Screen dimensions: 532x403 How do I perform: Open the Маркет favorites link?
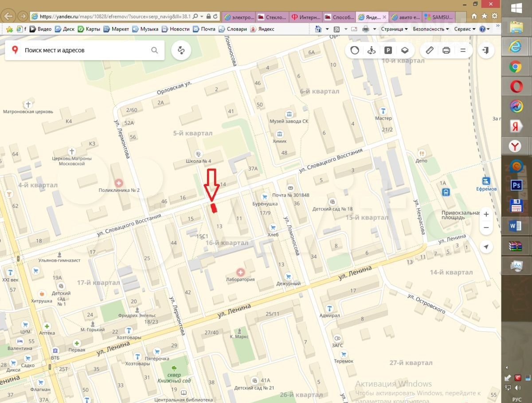point(116,29)
